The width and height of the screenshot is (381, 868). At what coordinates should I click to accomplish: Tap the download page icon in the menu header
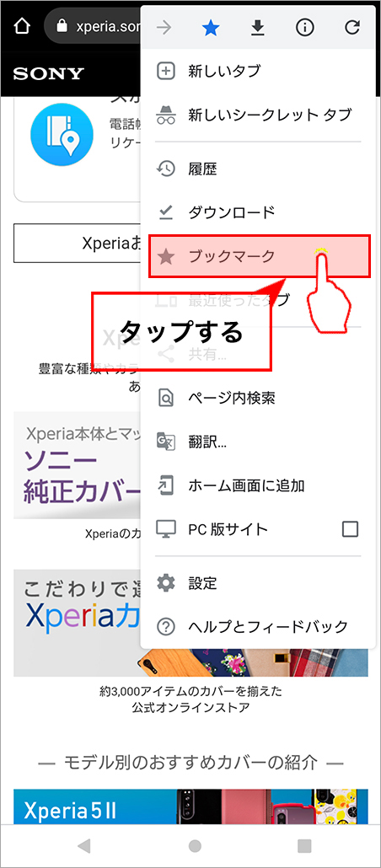point(257,28)
